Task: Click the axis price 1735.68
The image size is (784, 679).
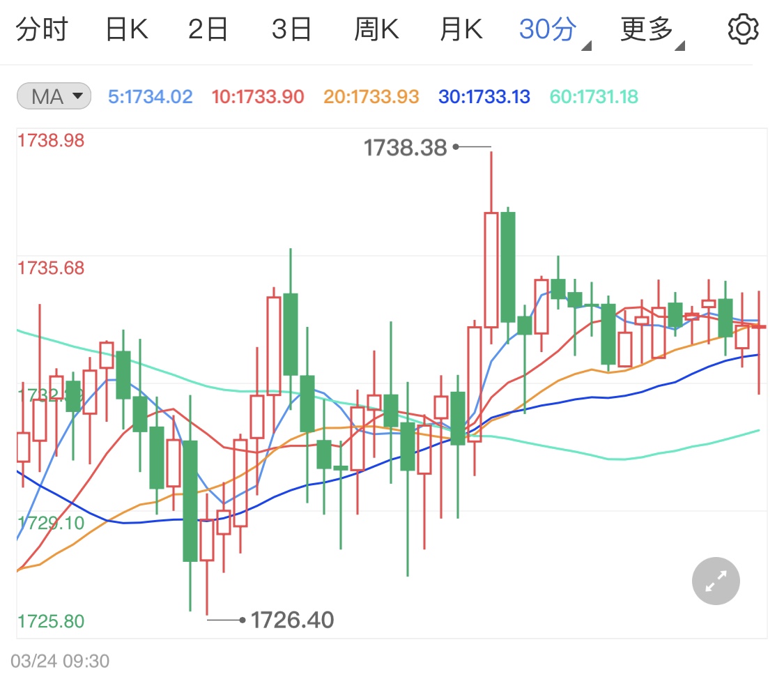Action: (x=51, y=268)
